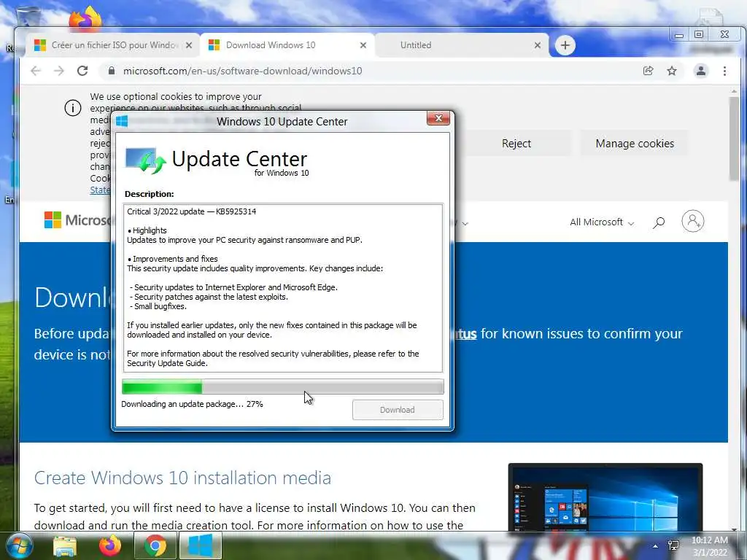Screen dimensions: 747x560
Task: Click the Chrome window restore button
Action: click(x=699, y=35)
